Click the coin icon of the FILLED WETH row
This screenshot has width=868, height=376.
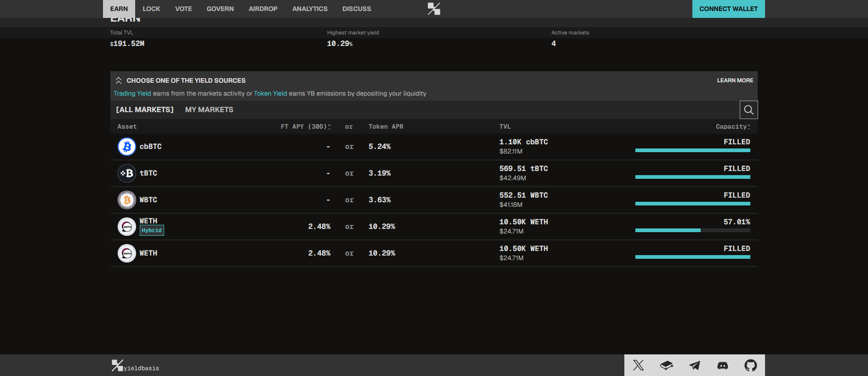[127, 253]
